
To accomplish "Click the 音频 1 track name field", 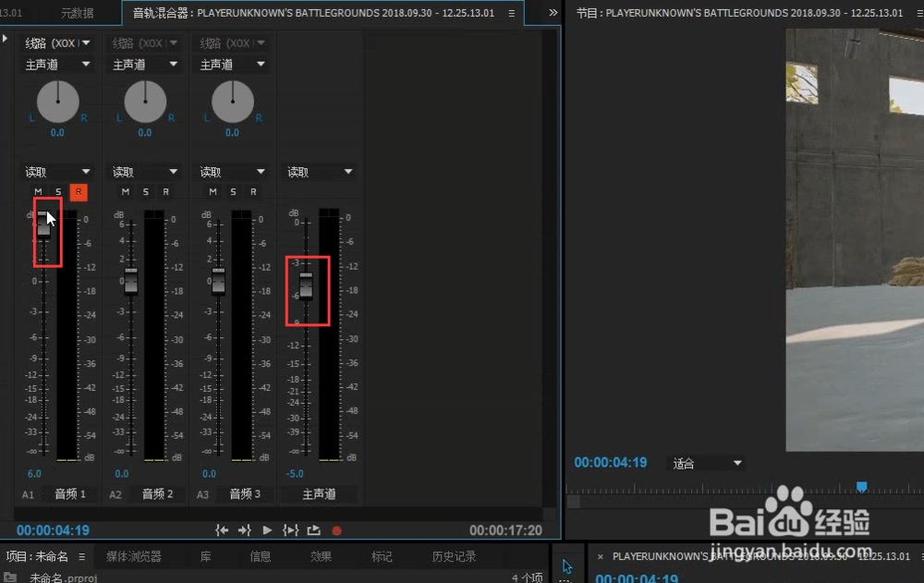I will click(70, 494).
